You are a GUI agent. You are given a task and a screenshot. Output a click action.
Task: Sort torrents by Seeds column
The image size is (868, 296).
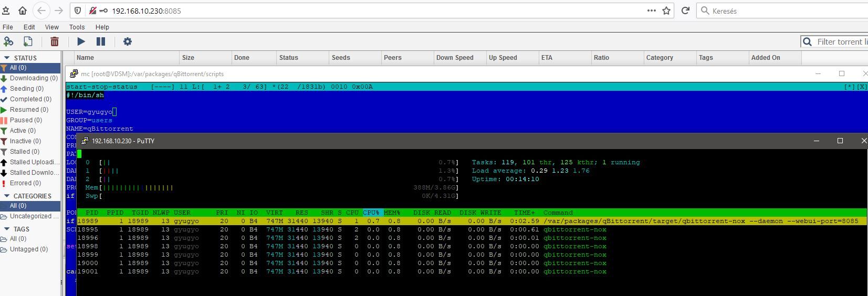(x=355, y=58)
